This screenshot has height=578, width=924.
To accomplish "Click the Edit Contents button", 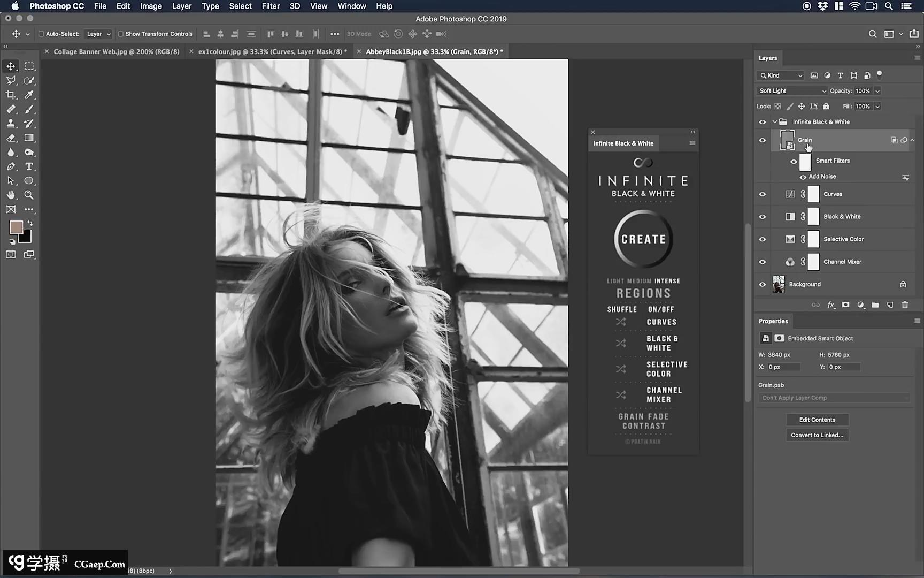I will 817,420.
